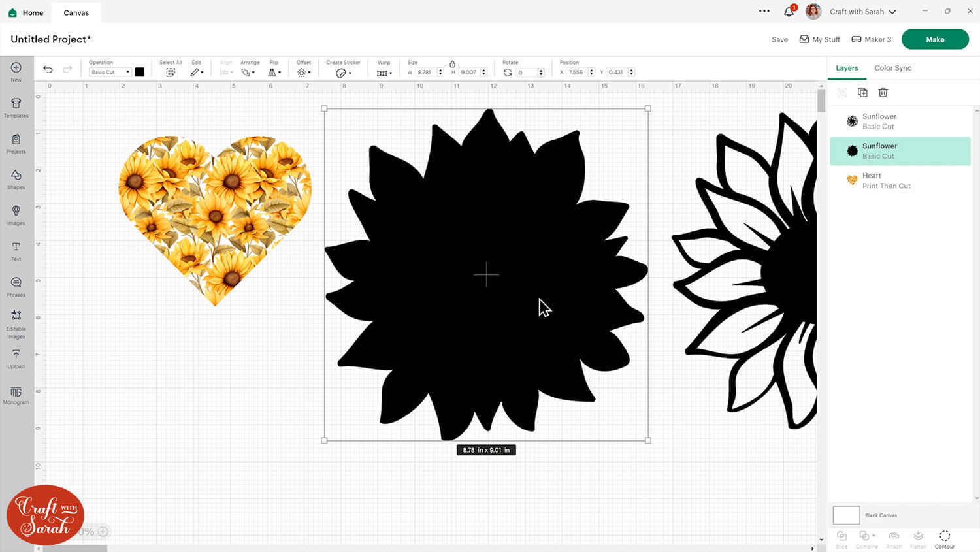The width and height of the screenshot is (980, 552).
Task: Click the height size input field
Action: [470, 73]
